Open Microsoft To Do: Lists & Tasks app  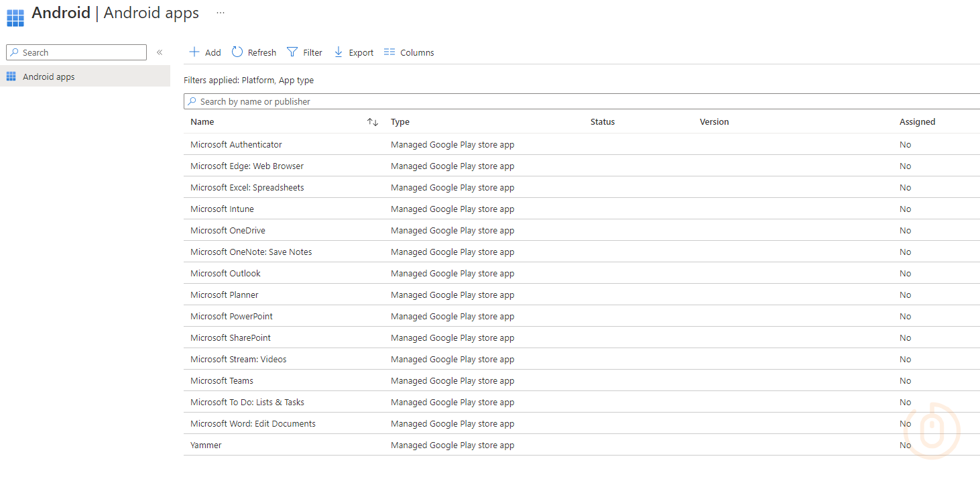pos(247,402)
